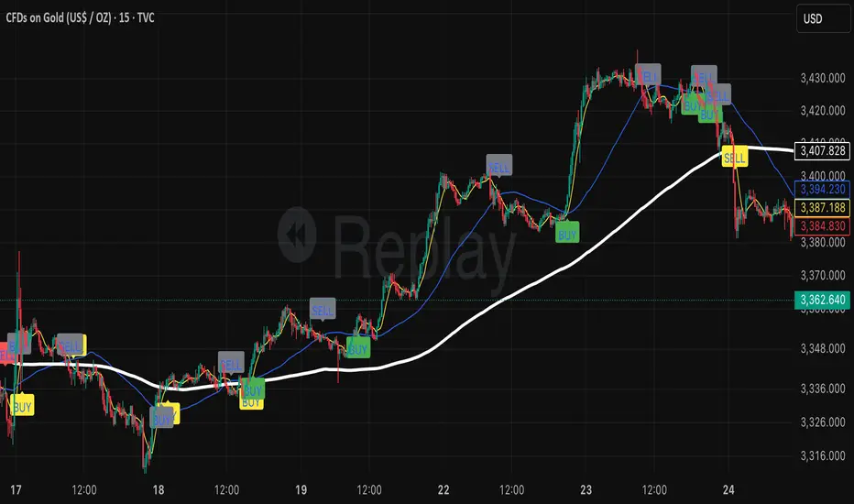Click the 24 date on time axis
The image size is (854, 504).
pyautogui.click(x=728, y=490)
